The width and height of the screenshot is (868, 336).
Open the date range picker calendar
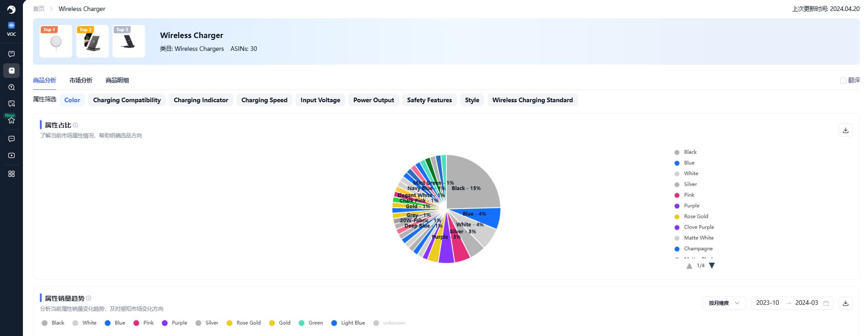pyautogui.click(x=826, y=303)
